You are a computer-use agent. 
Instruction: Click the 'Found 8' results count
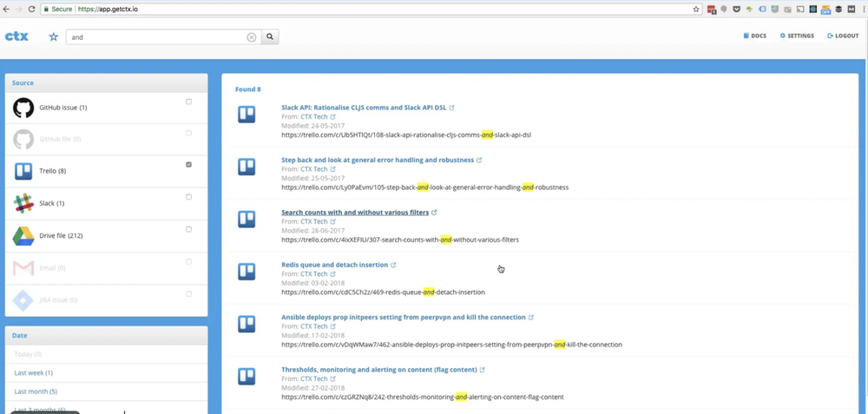click(248, 89)
